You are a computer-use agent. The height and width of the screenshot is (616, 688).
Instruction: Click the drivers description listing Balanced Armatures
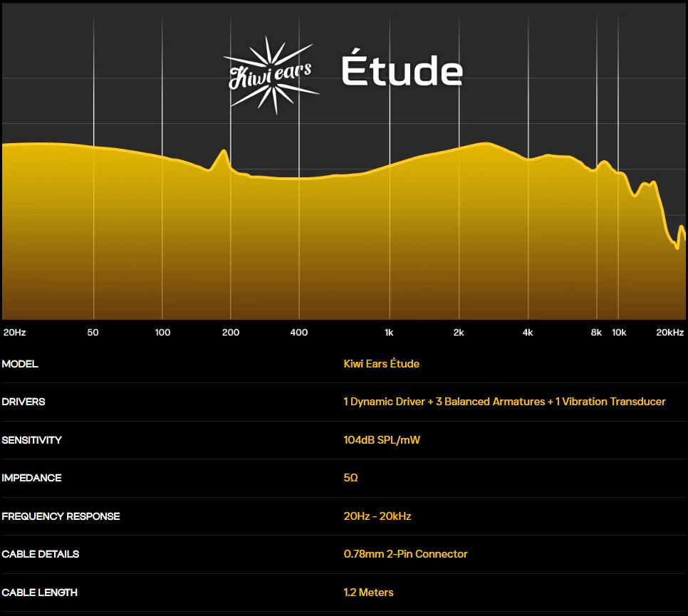pos(504,402)
